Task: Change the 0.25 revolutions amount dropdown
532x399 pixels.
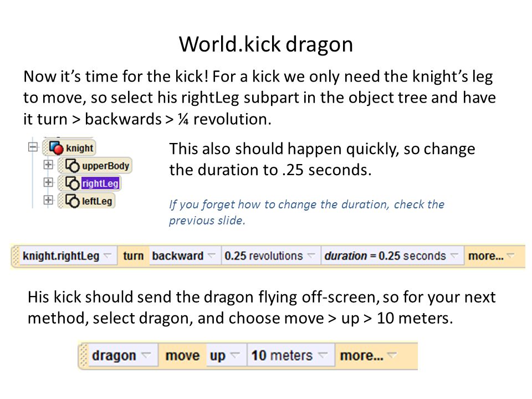Action: [x=270, y=256]
